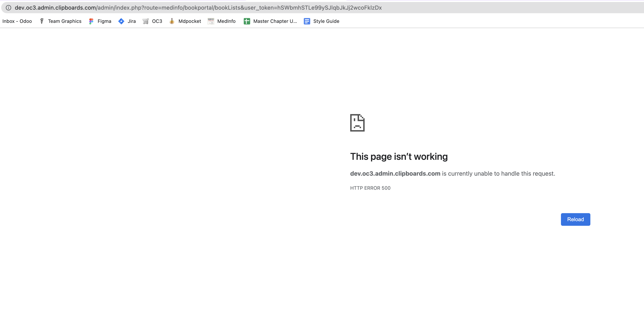
Task: Click the Figma bookmark icon
Action: 91,21
